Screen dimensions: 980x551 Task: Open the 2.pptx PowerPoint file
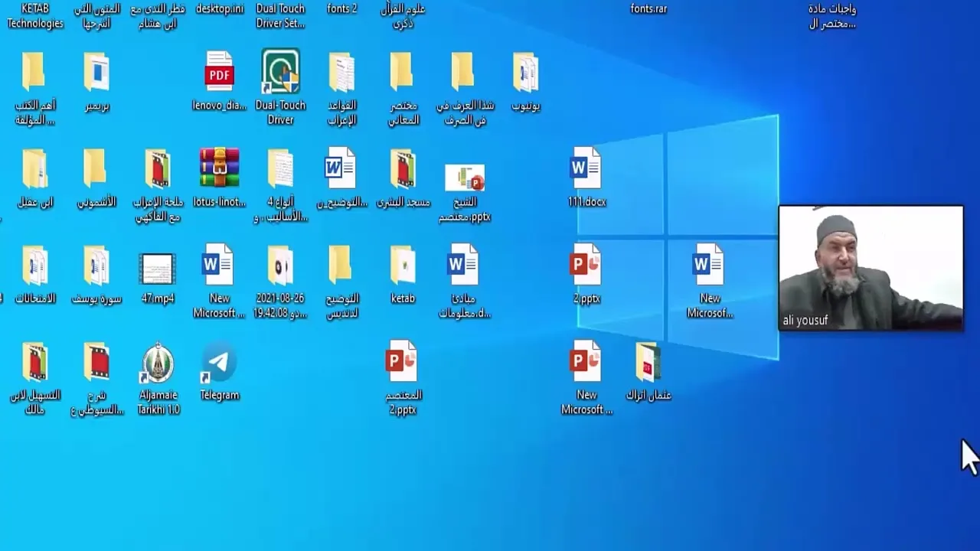(586, 265)
